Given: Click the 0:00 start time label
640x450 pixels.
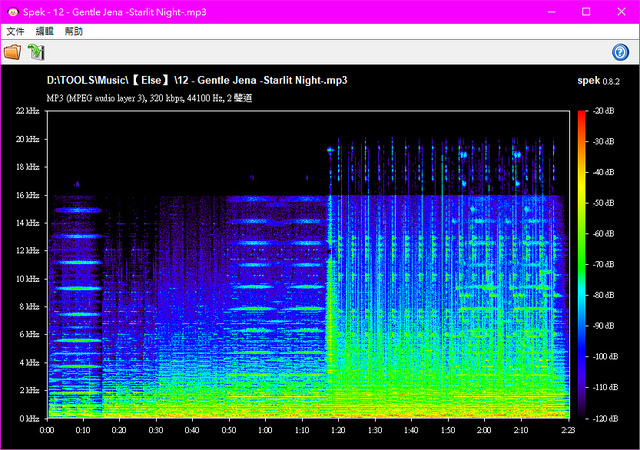Looking at the screenshot, I should pyautogui.click(x=47, y=430).
